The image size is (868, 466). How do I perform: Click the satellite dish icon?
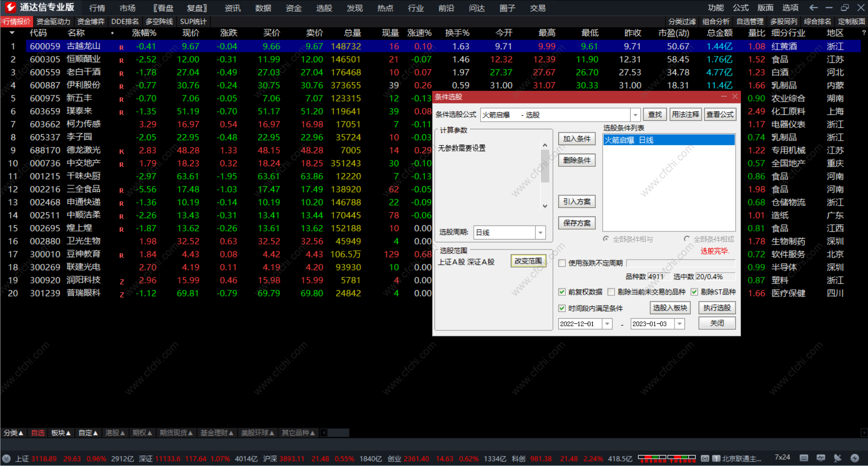837,458
